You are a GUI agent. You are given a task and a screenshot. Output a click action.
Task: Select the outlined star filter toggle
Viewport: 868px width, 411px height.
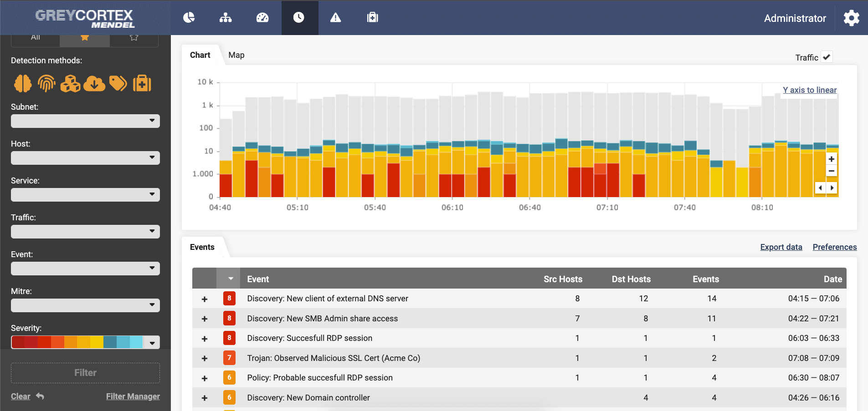[x=134, y=38]
